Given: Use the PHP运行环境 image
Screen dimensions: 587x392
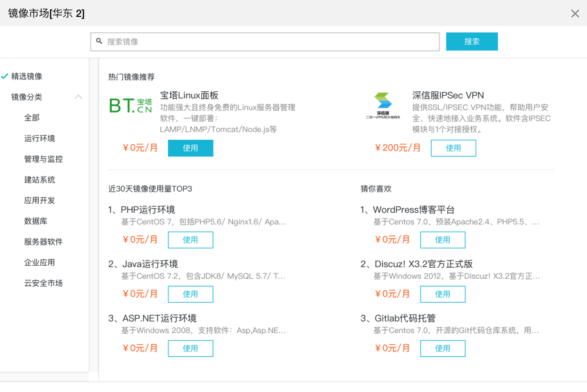Looking at the screenshot, I should click(x=190, y=240).
